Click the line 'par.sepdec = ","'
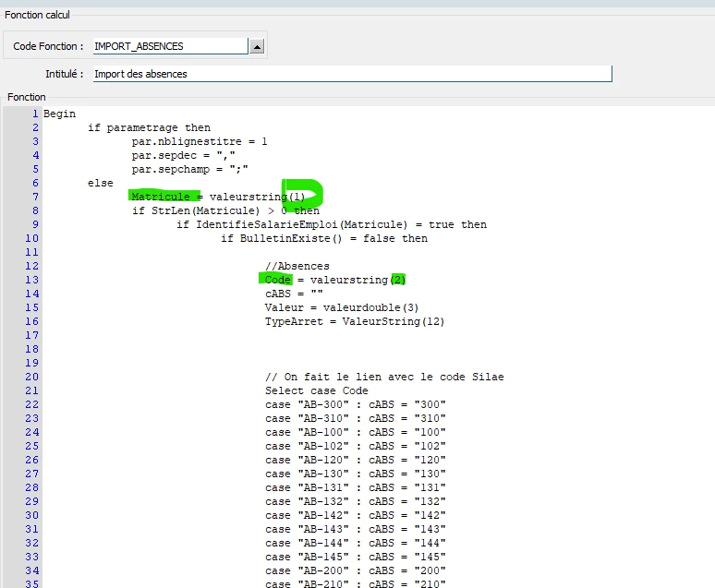The image size is (715, 588). tap(184, 155)
